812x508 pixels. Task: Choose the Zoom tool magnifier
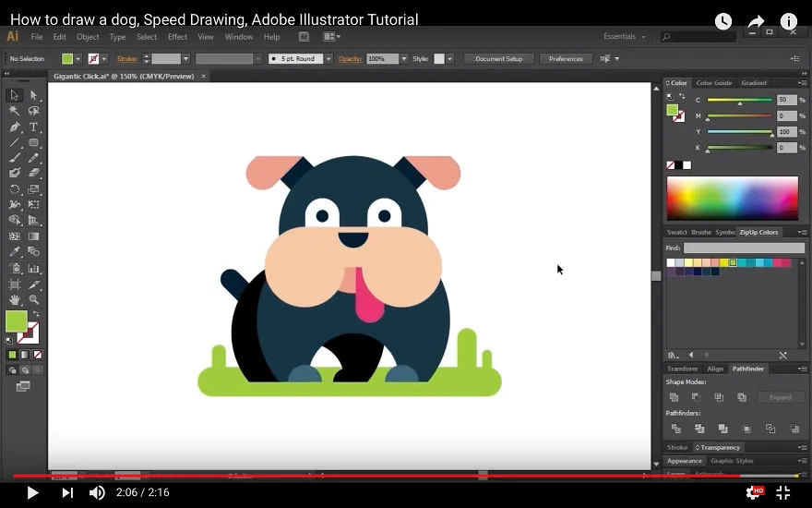point(33,299)
